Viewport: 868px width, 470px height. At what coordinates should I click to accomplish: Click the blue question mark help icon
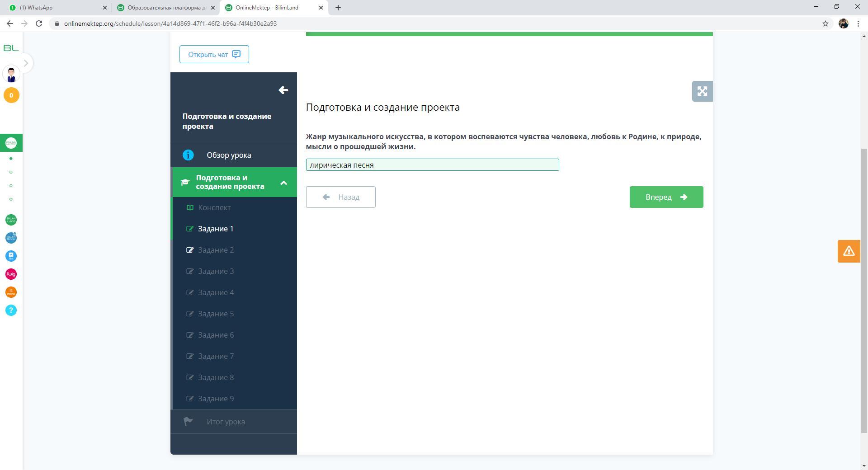[x=11, y=310]
